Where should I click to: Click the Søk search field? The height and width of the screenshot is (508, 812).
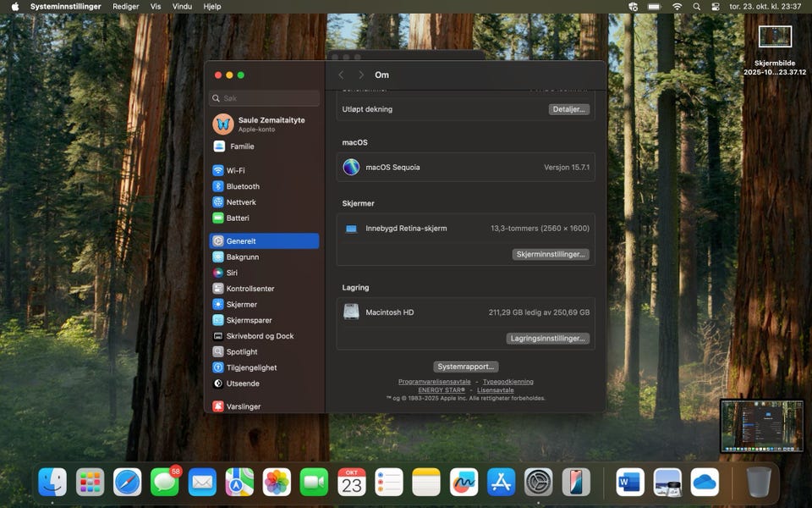(264, 98)
